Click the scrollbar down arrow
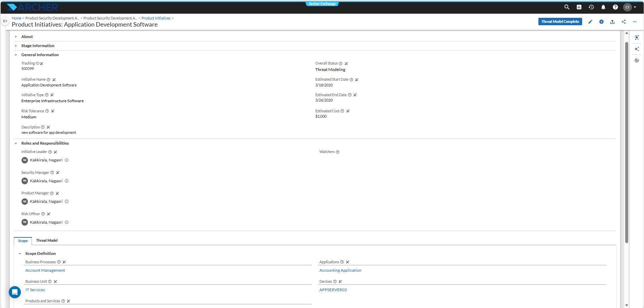Screen dimensions: 644x308 [x=627, y=305]
